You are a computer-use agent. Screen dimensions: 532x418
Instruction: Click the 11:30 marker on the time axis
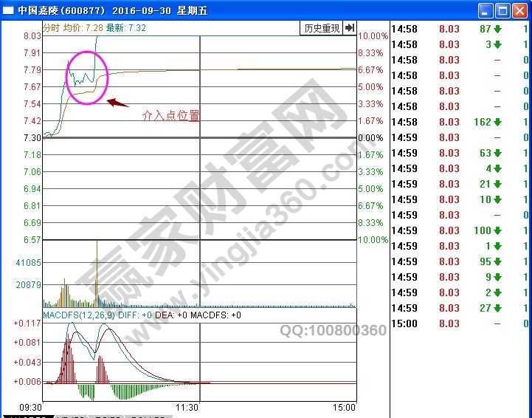point(187,407)
